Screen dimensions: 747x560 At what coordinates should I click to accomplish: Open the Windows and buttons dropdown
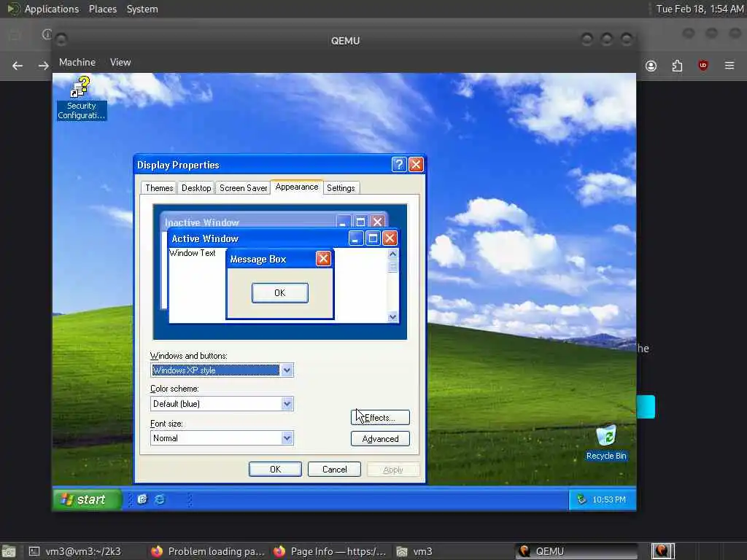pyautogui.click(x=287, y=370)
